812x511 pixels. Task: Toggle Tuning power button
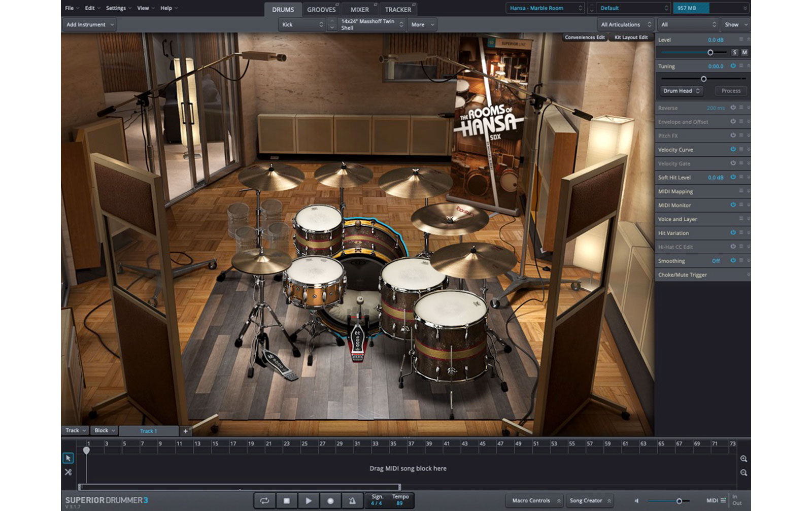pyautogui.click(x=733, y=66)
